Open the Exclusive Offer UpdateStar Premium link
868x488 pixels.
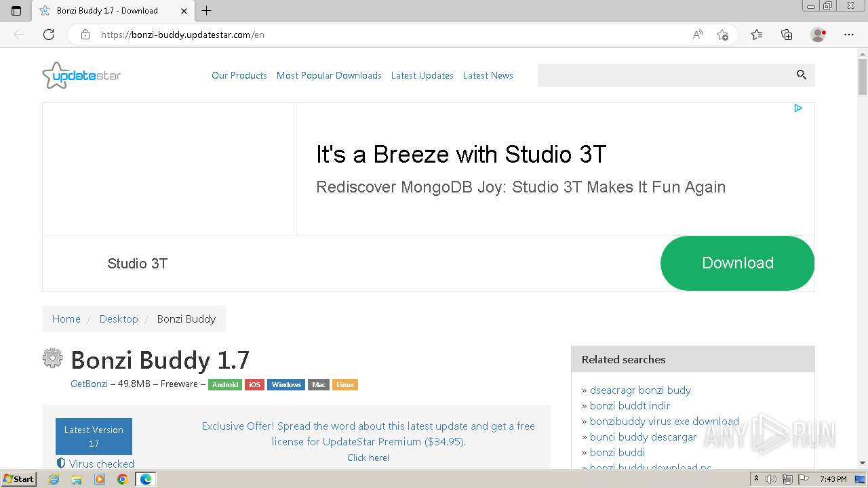pos(368,434)
